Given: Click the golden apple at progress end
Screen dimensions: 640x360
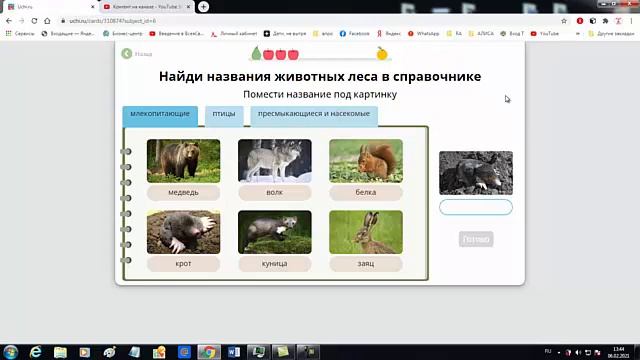Looking at the screenshot, I should 382,53.
